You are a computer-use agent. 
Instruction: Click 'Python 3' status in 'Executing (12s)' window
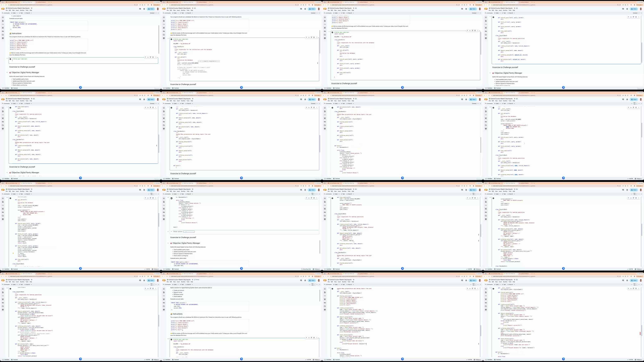coord(317,269)
